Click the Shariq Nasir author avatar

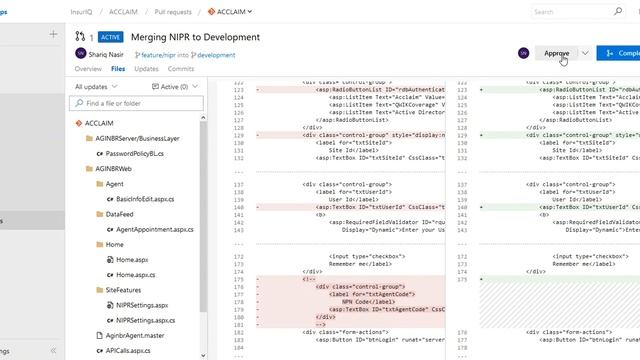(x=80, y=53)
